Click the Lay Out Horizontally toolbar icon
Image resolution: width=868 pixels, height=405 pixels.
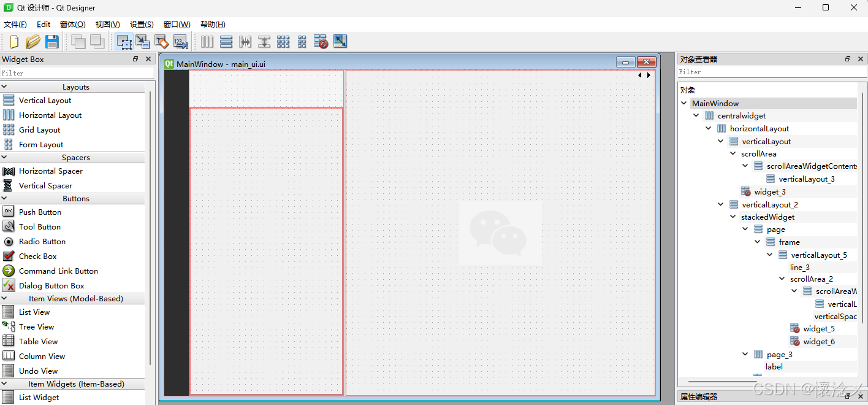click(x=207, y=42)
